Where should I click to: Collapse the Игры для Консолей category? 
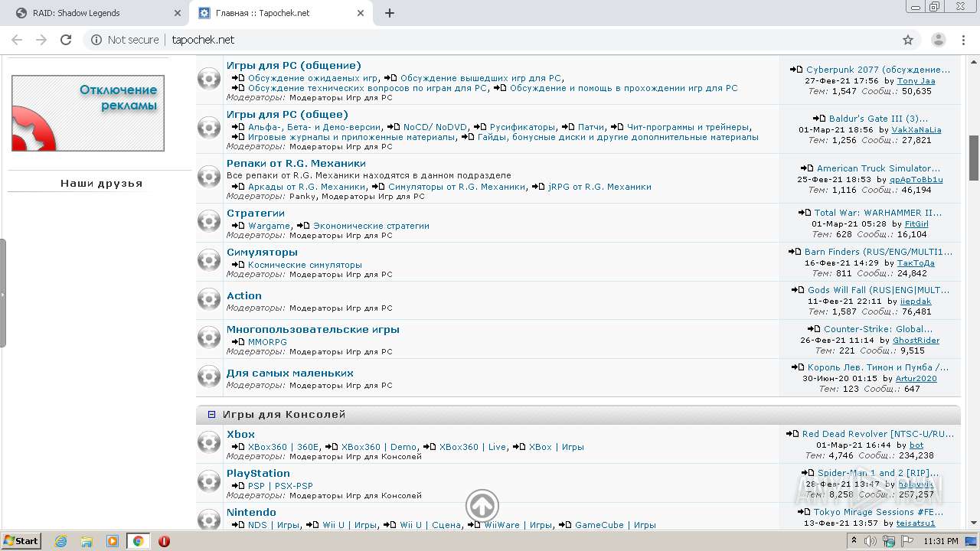point(212,414)
